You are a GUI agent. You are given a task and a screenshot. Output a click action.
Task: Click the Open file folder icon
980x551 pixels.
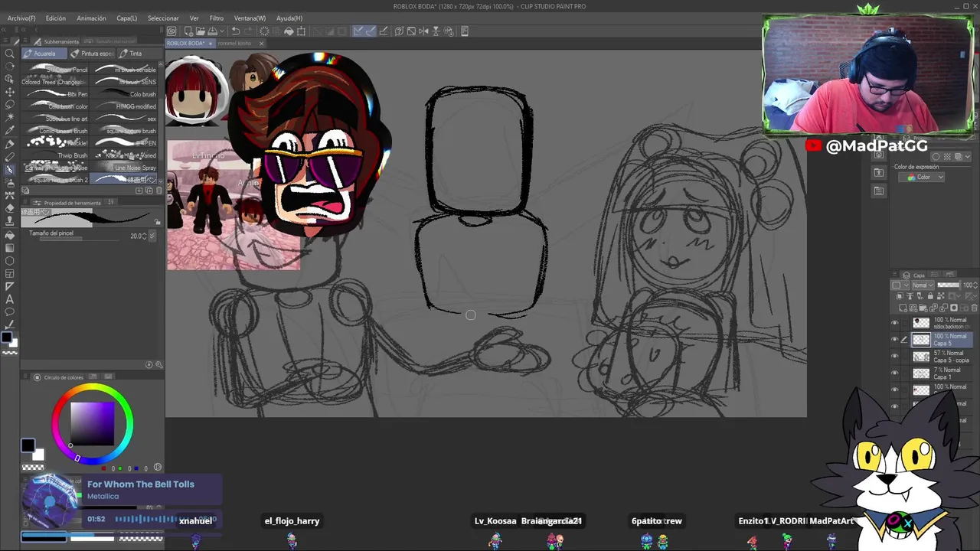[x=200, y=31]
